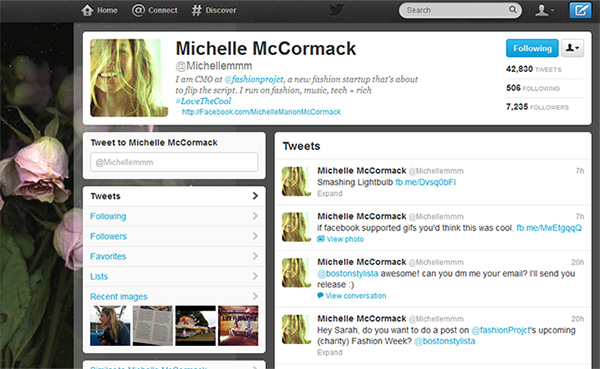Open recent image of blonde woman
600x369 pixels.
point(110,325)
